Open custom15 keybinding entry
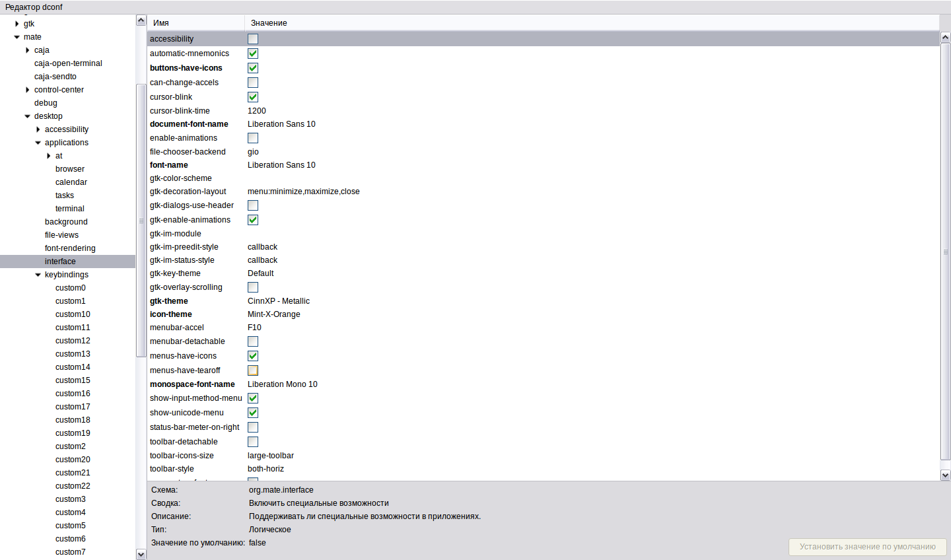Screen dimensions: 951x560 (73, 380)
